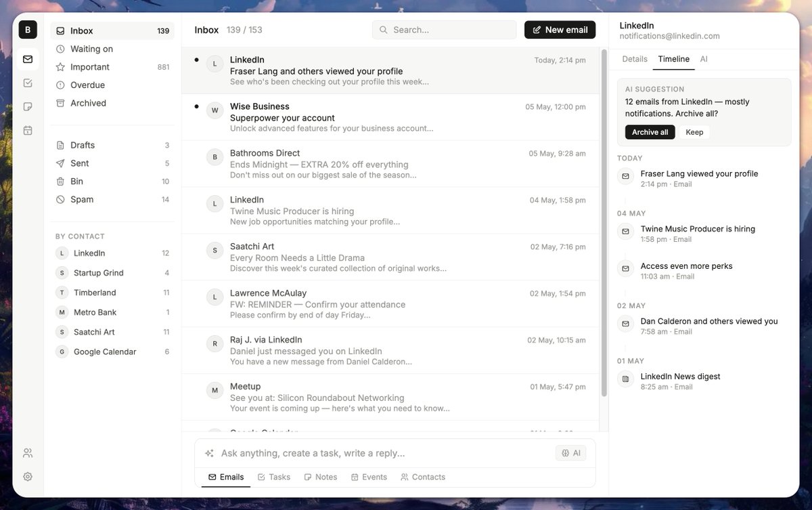Open the Sent folder

112,163
